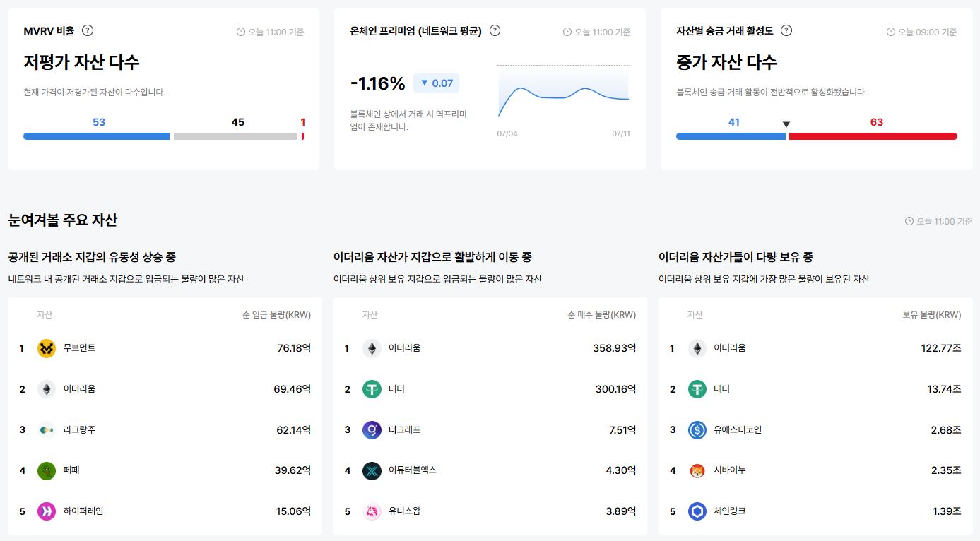
Task: Click the 300.16억 value
Action: click(615, 389)
